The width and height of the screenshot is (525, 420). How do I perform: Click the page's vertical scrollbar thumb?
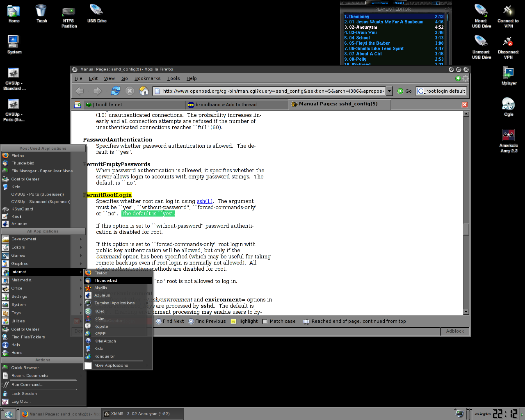coord(466,229)
